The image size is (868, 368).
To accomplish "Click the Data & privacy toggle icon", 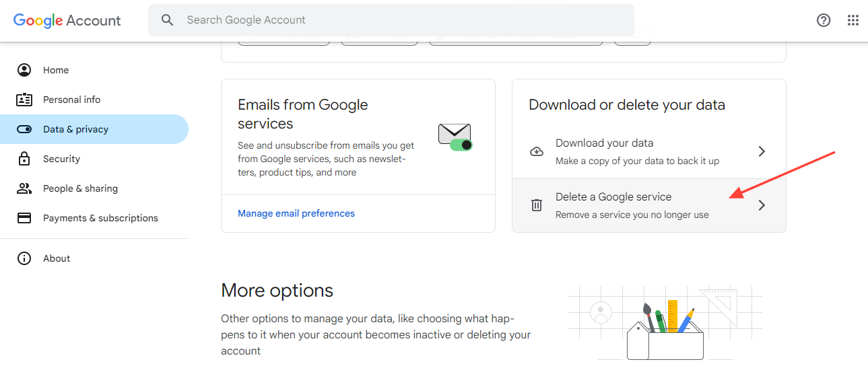I will coord(24,129).
